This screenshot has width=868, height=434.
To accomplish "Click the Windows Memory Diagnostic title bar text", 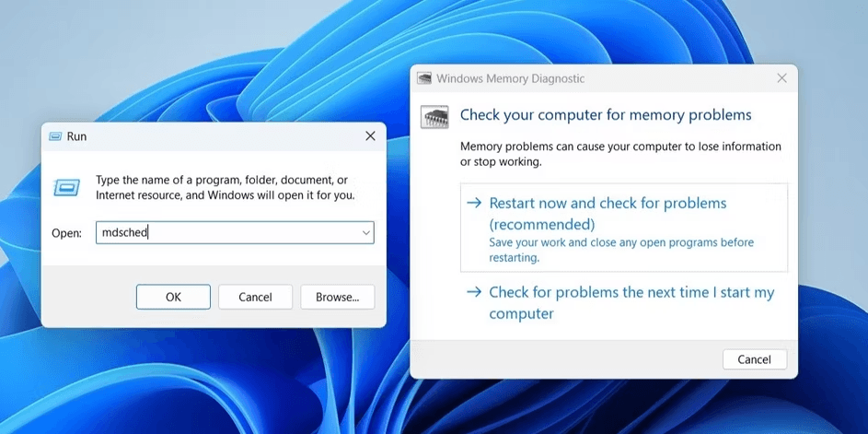I will coord(510,78).
